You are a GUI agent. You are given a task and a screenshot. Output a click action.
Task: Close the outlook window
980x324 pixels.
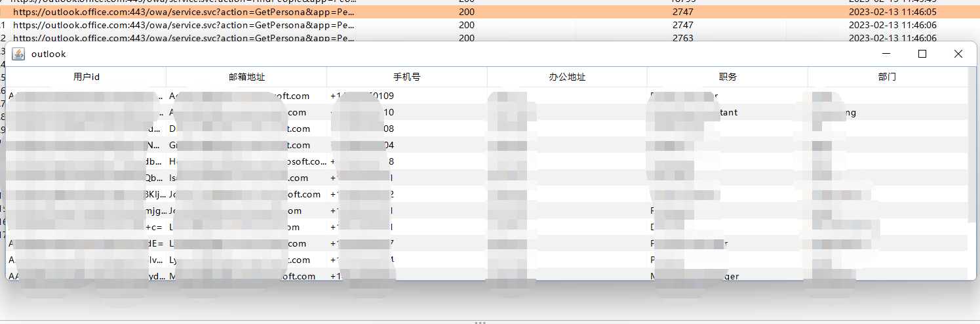coord(958,54)
